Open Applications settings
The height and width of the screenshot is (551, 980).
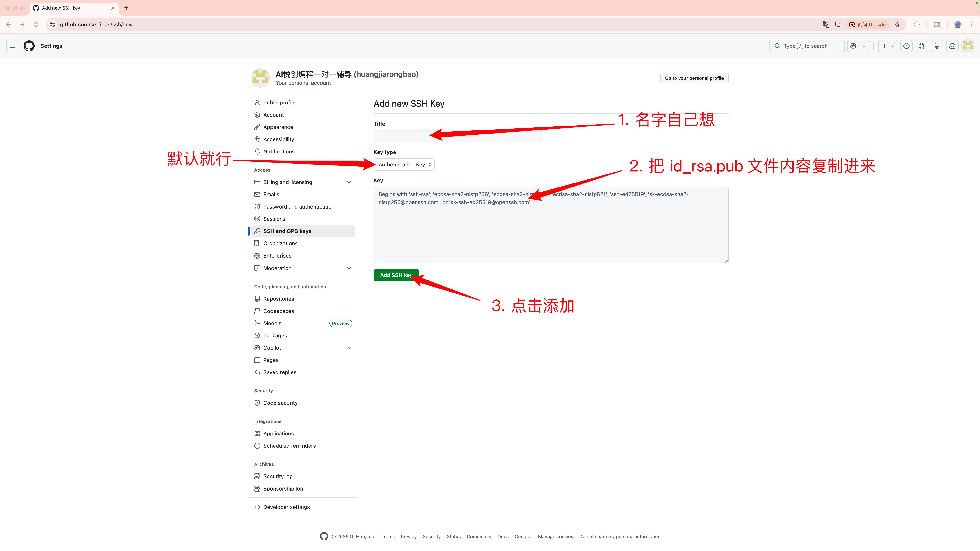[303, 434]
